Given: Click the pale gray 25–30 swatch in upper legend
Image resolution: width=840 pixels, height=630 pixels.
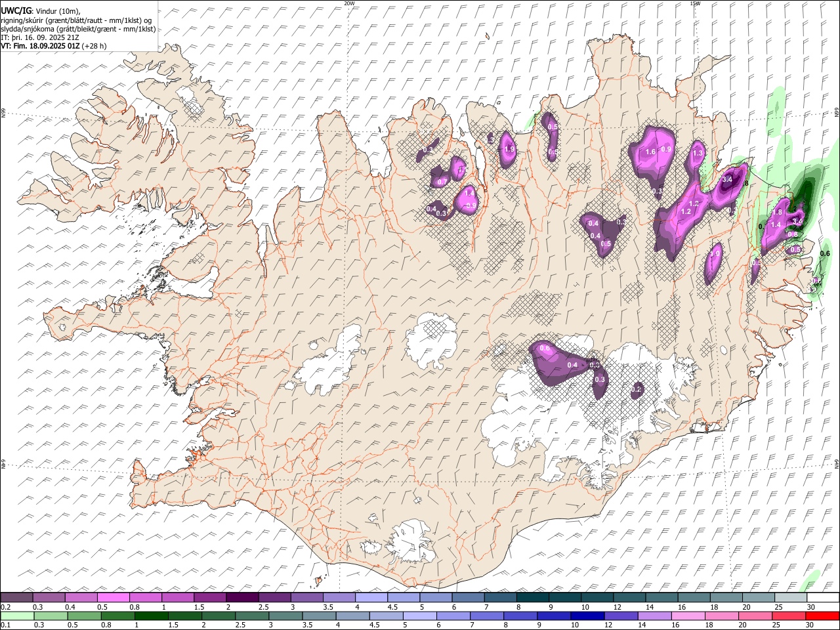Looking at the screenshot, I should click(791, 598).
